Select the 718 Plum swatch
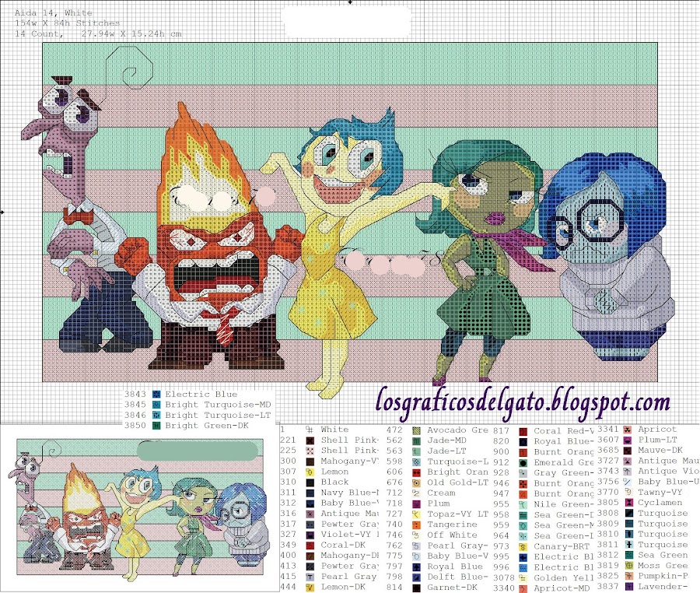This screenshot has height=593, width=700. click(x=416, y=504)
